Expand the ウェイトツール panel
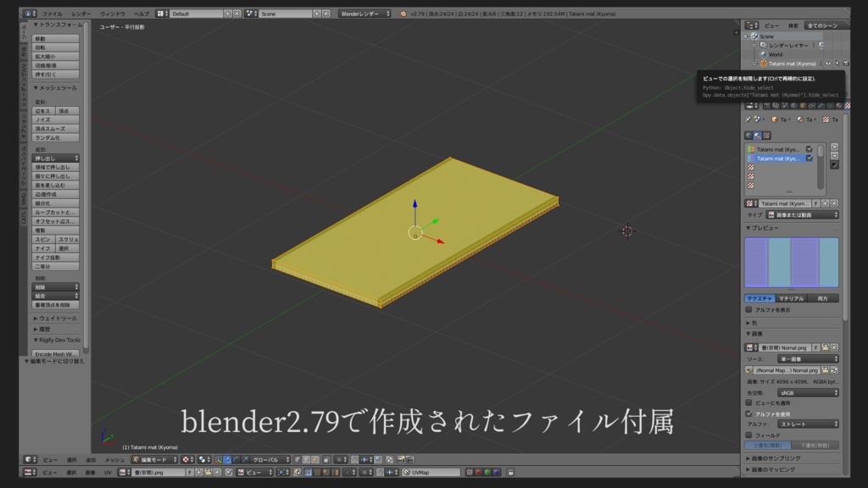The height and width of the screenshot is (488, 868). click(x=55, y=319)
